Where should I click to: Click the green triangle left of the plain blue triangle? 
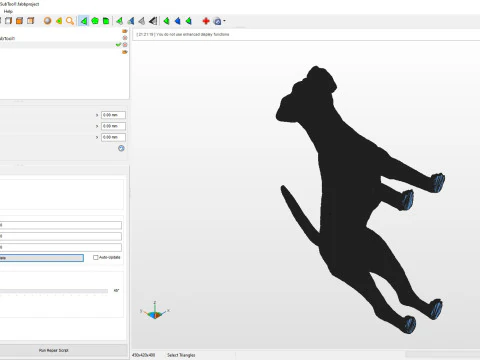point(166,21)
